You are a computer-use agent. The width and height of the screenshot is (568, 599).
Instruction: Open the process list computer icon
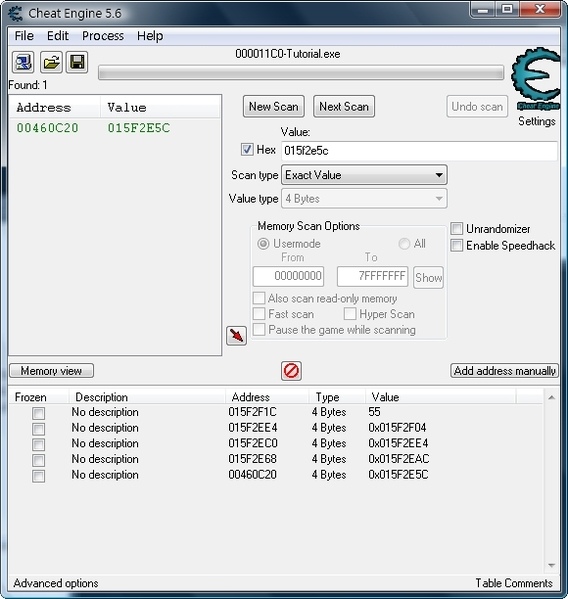click(x=23, y=62)
